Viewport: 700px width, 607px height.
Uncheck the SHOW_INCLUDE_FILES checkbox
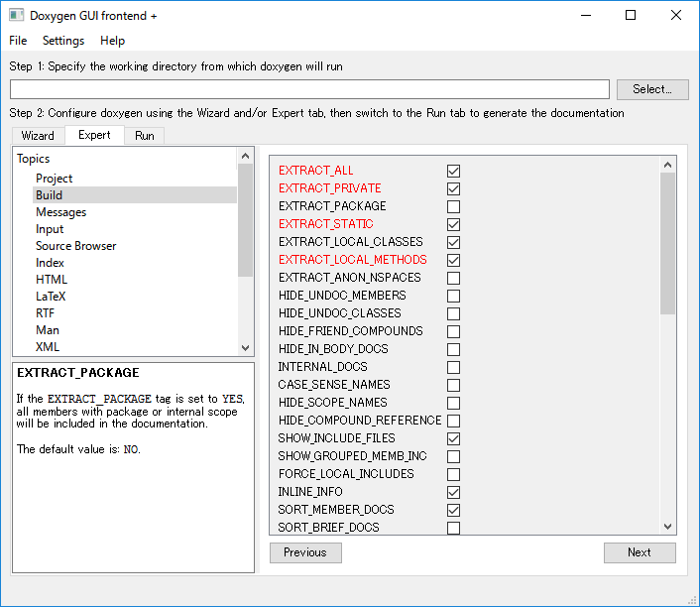(453, 438)
